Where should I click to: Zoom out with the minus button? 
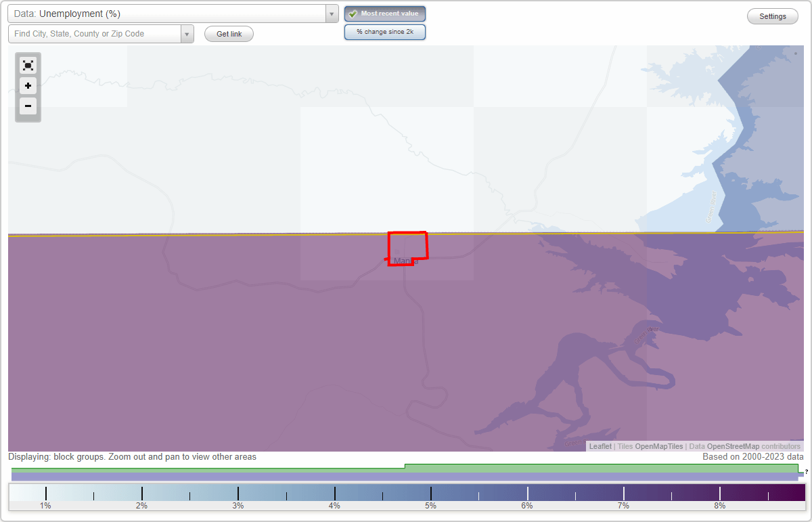pos(28,106)
